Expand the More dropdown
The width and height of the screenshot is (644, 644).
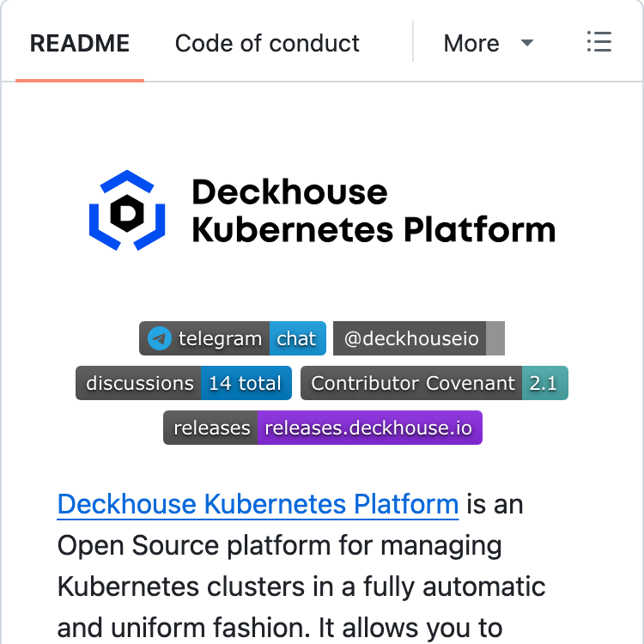click(x=488, y=43)
